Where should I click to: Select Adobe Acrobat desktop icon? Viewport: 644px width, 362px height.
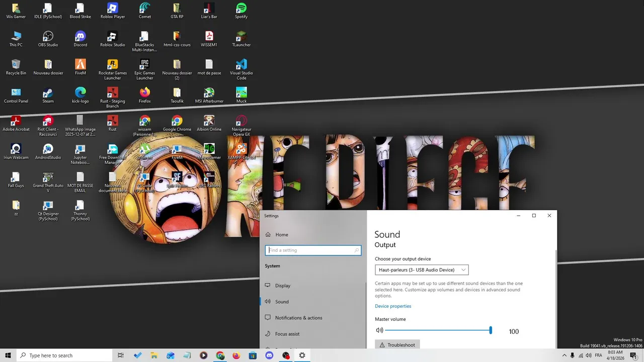pos(16,124)
